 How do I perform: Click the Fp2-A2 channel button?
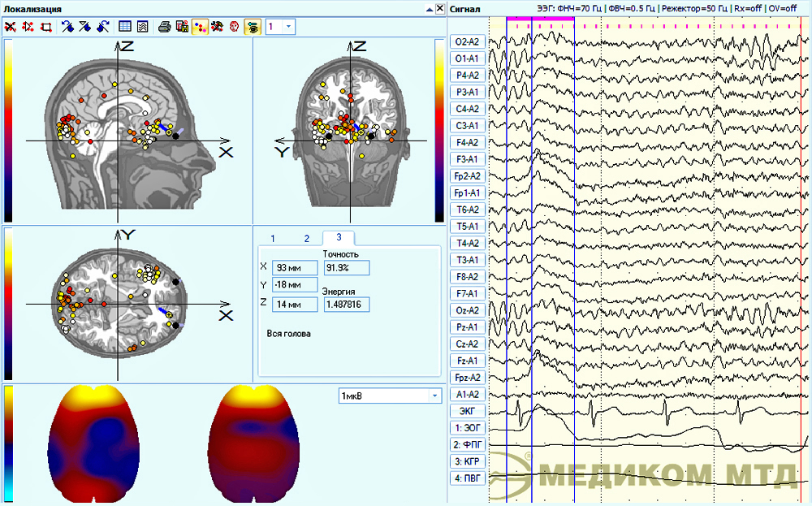tap(468, 176)
